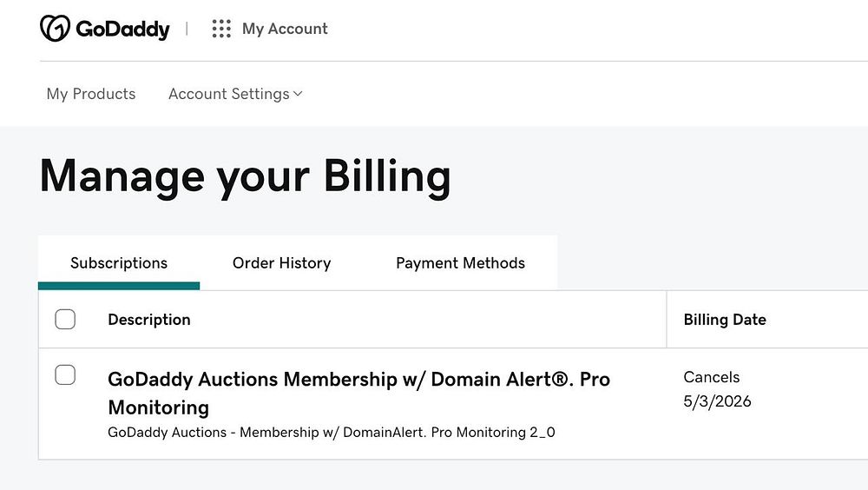Open the nine-dot apps grid launcher
868x490 pixels.
[221, 29]
